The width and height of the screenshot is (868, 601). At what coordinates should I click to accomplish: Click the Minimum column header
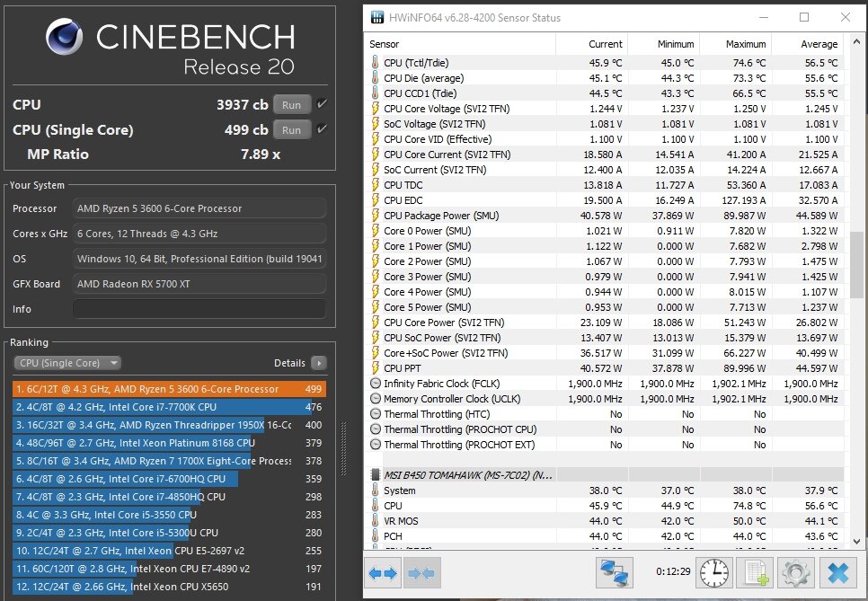[664, 44]
